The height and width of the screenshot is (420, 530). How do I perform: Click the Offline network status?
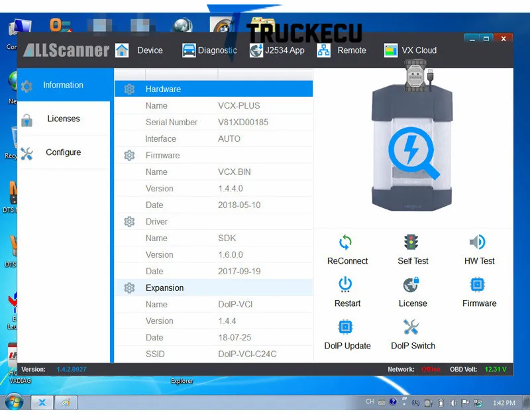tap(431, 369)
